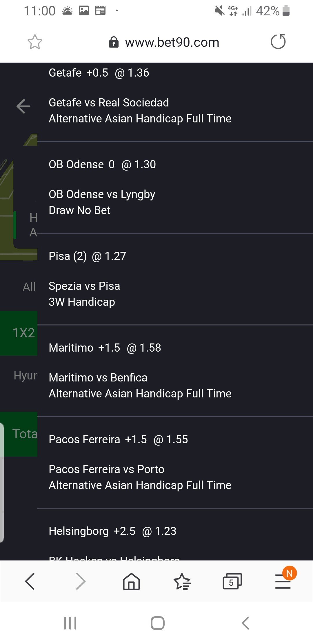Select Pisa (2) @ 1.27 selection
The width and height of the screenshot is (313, 644).
click(x=87, y=256)
